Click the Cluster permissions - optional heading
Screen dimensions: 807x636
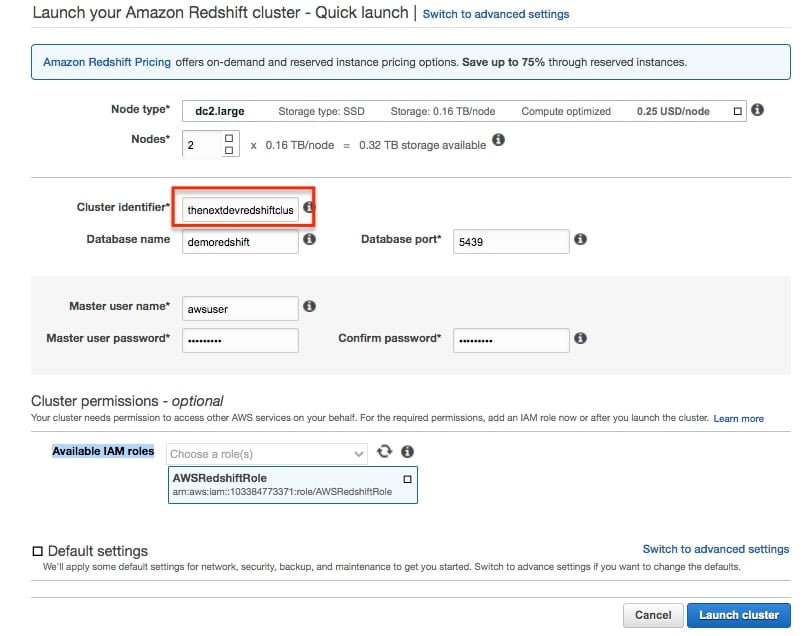(127, 401)
